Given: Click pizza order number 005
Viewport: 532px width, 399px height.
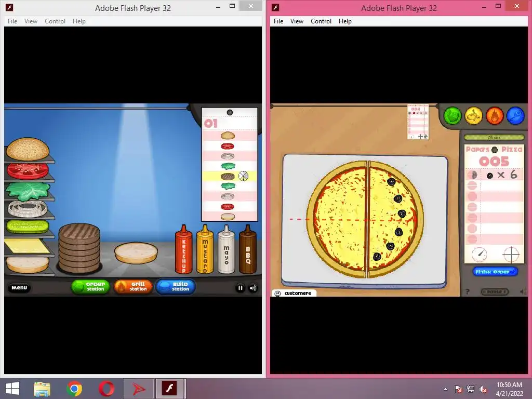Looking at the screenshot, I should tap(494, 161).
